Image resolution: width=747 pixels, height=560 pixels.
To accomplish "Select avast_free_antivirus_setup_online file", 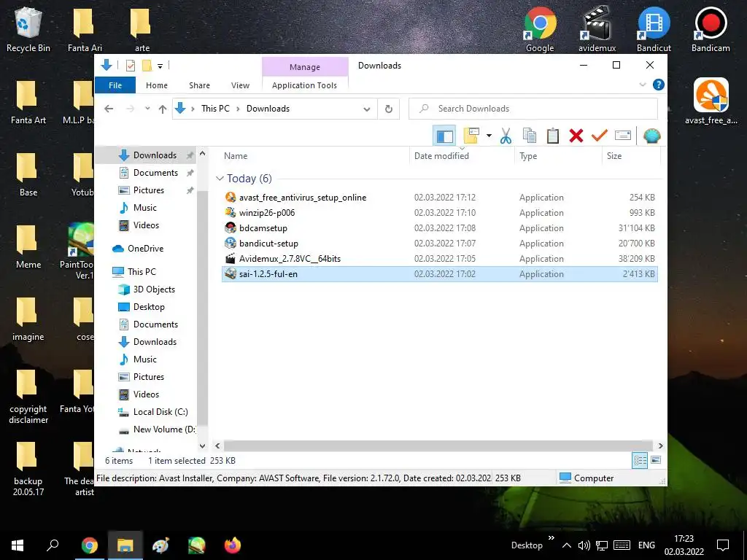I will click(x=440, y=197).
